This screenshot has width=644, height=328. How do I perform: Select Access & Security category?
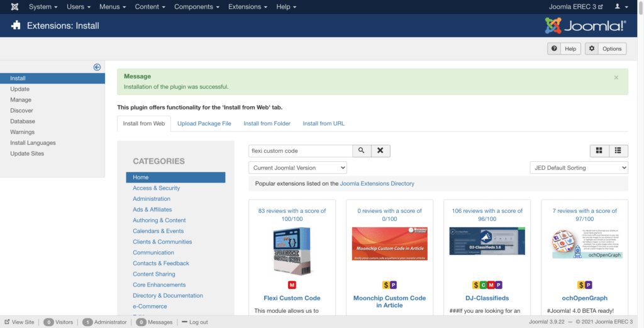pyautogui.click(x=156, y=188)
